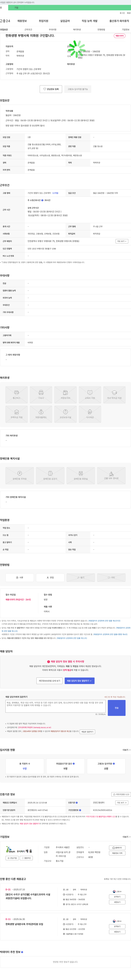Click the 자녀 학자금 지원 benefit icon
131x980 pixels.
[x=114, y=395]
